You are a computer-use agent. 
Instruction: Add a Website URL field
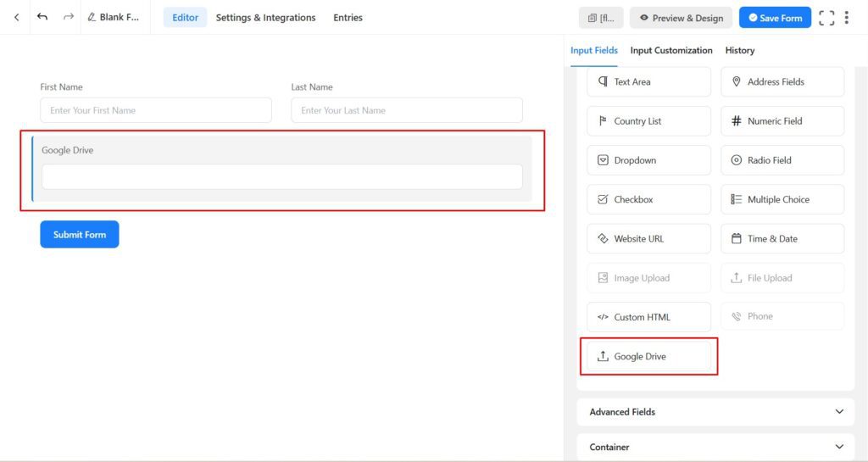coord(648,239)
